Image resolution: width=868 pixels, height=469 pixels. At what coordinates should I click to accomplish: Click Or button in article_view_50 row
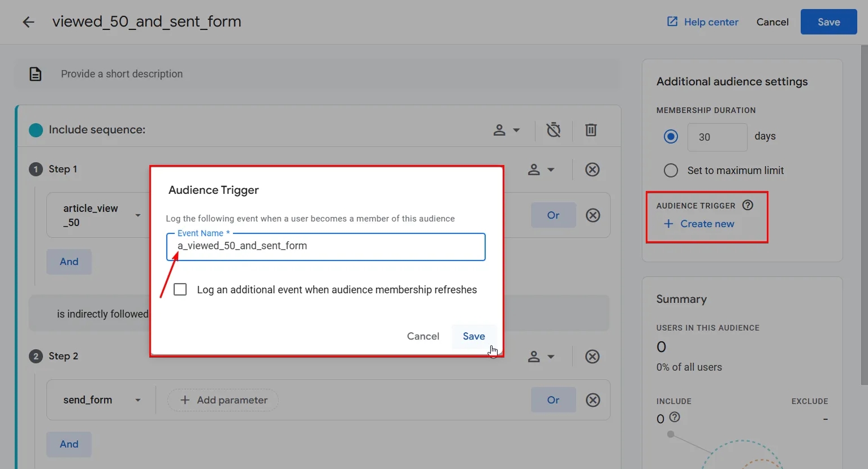click(553, 215)
